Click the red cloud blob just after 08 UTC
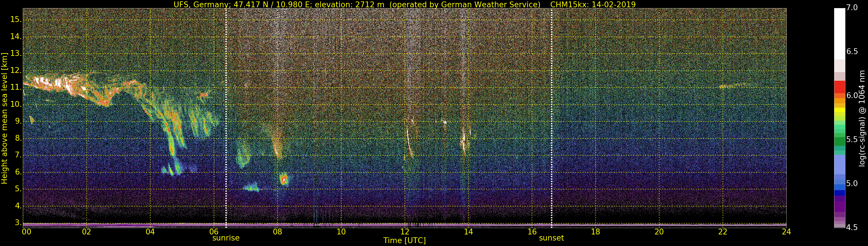868x246 pixels. tap(284, 179)
